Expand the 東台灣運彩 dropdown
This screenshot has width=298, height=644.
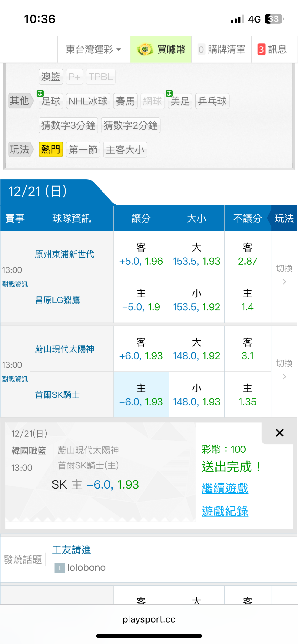tap(93, 50)
